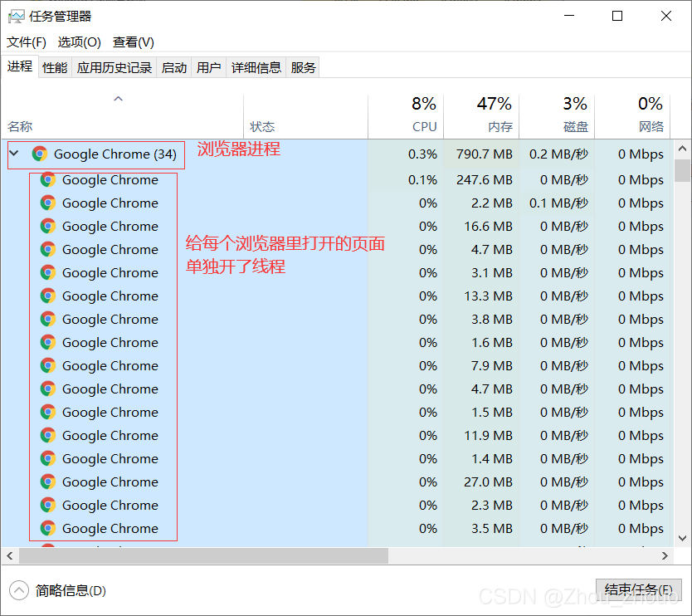This screenshot has height=616, width=692.
Task: Click the 0.2 MB/秒 disk cell
Action: (558, 154)
